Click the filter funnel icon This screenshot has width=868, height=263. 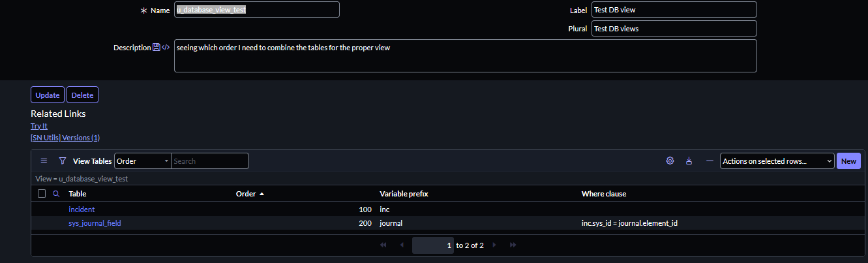tap(63, 161)
